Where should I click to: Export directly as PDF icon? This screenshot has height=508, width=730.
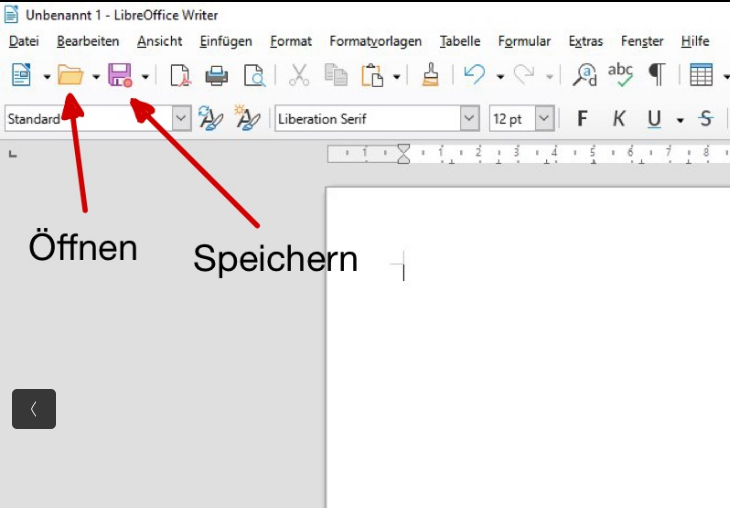(179, 75)
